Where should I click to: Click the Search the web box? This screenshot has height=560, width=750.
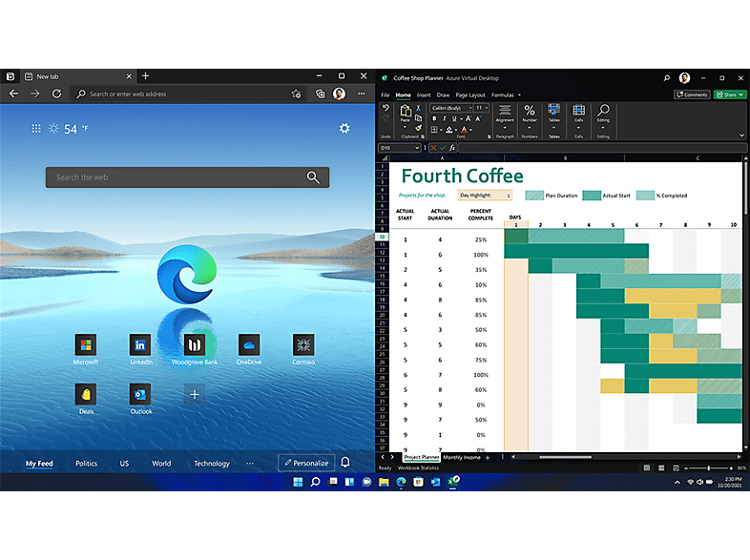(x=187, y=176)
